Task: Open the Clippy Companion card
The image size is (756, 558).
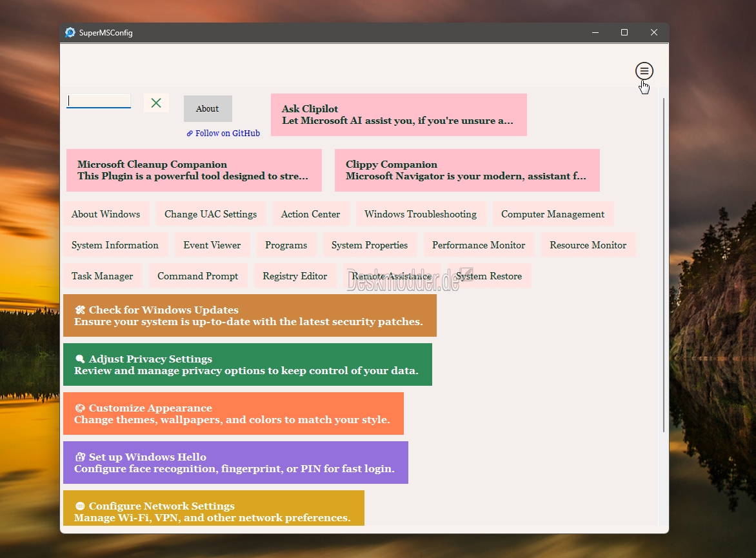Action: [467, 170]
